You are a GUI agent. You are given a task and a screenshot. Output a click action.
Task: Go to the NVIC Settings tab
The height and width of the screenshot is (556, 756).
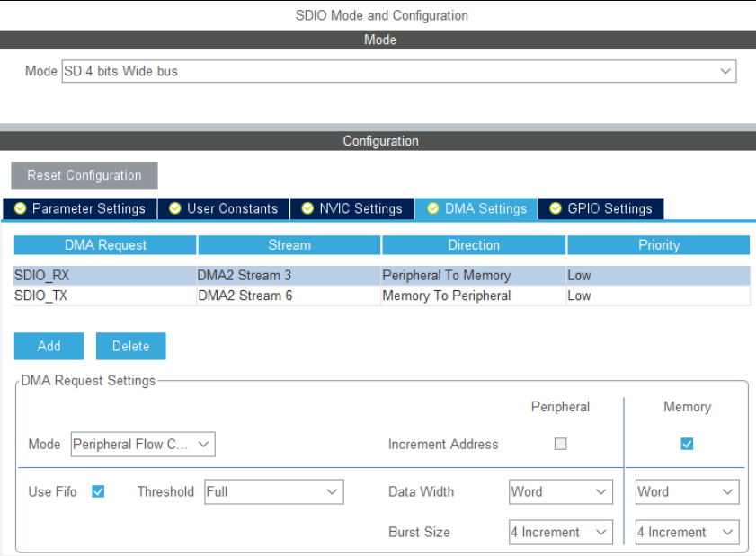(x=351, y=208)
